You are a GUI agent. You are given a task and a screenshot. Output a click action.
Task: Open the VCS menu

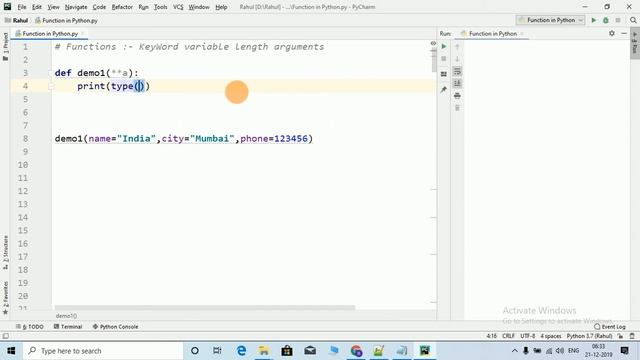pos(178,7)
